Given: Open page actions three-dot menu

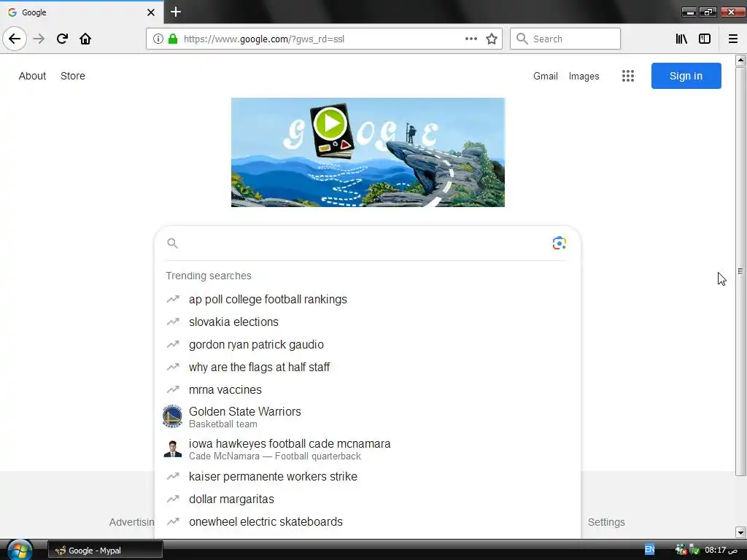Looking at the screenshot, I should [471, 39].
